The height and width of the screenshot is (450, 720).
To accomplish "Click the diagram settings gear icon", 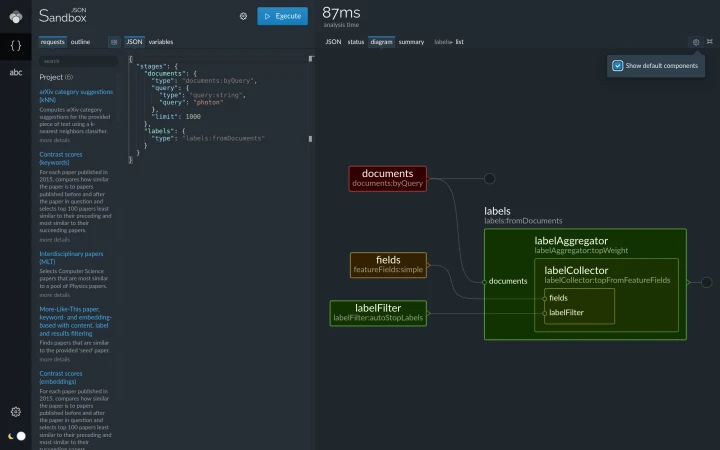I will click(696, 42).
